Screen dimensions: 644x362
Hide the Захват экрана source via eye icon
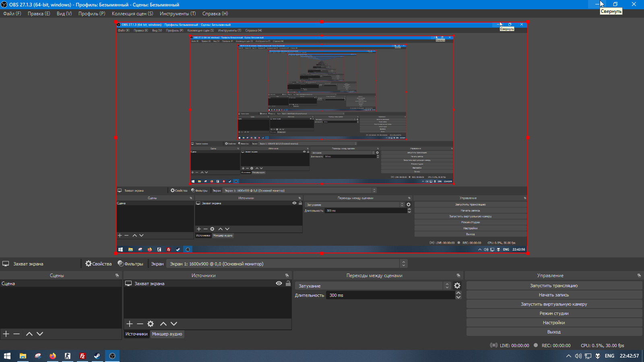pos(279,284)
